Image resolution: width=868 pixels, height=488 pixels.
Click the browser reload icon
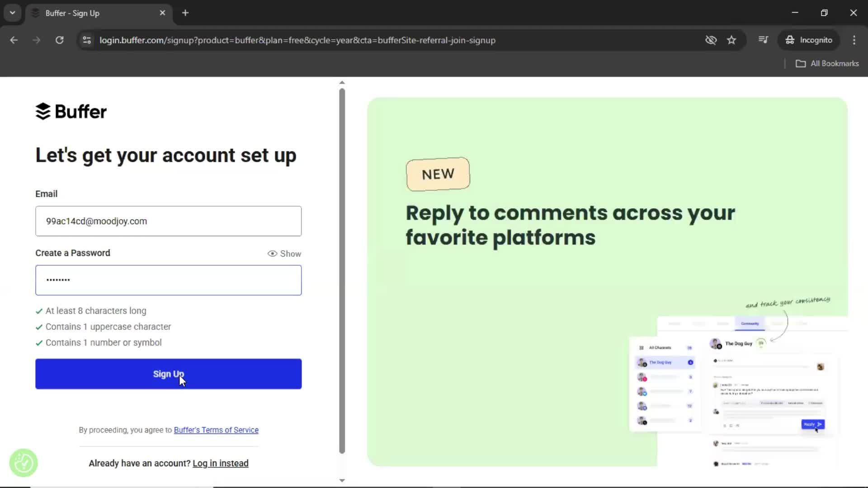click(x=59, y=40)
